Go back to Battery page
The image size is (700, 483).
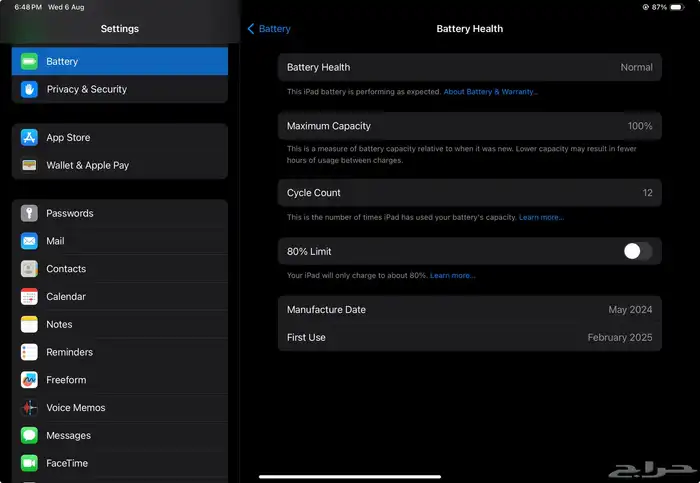(269, 29)
